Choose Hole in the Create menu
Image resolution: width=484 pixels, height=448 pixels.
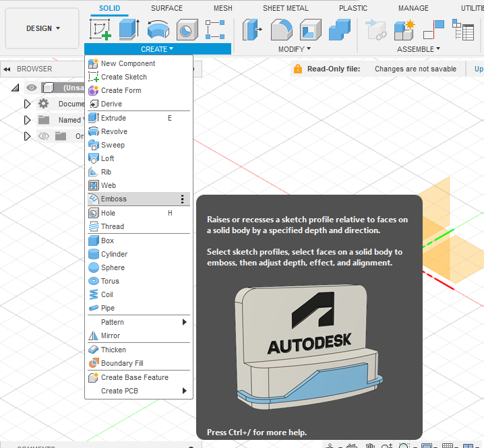pos(139,213)
